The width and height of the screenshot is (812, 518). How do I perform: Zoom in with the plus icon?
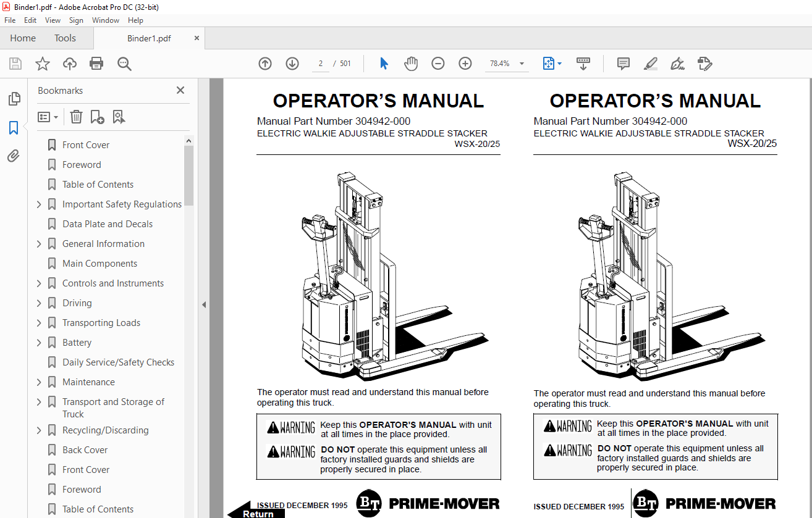465,64
